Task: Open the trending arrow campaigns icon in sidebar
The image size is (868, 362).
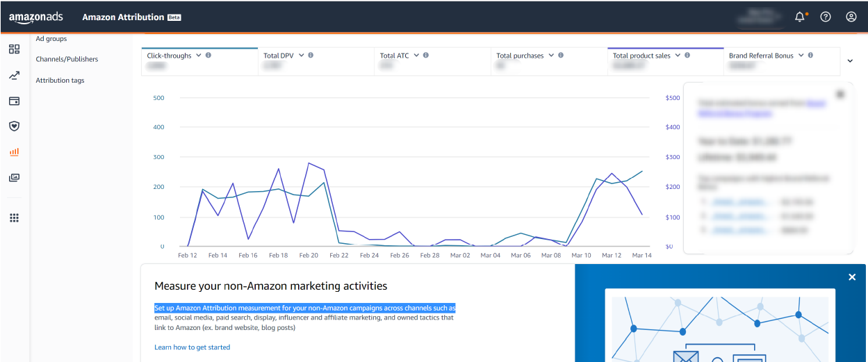Action: point(14,75)
